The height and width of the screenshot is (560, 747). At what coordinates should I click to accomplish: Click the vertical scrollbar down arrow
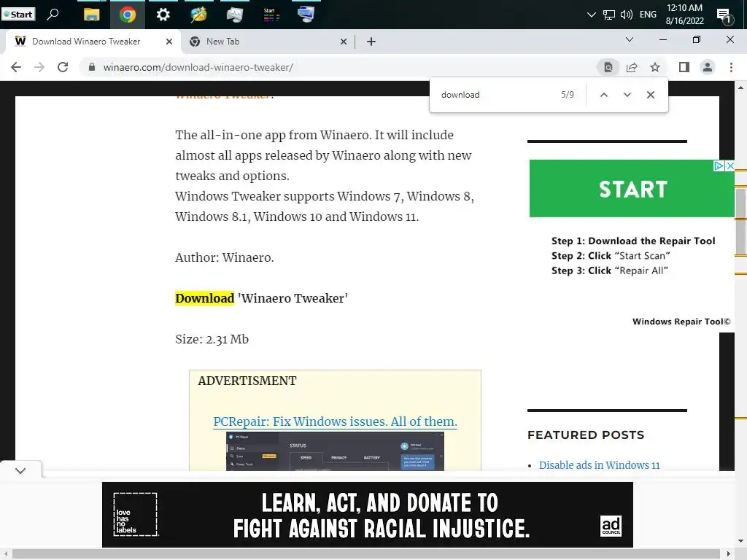pyautogui.click(x=740, y=541)
